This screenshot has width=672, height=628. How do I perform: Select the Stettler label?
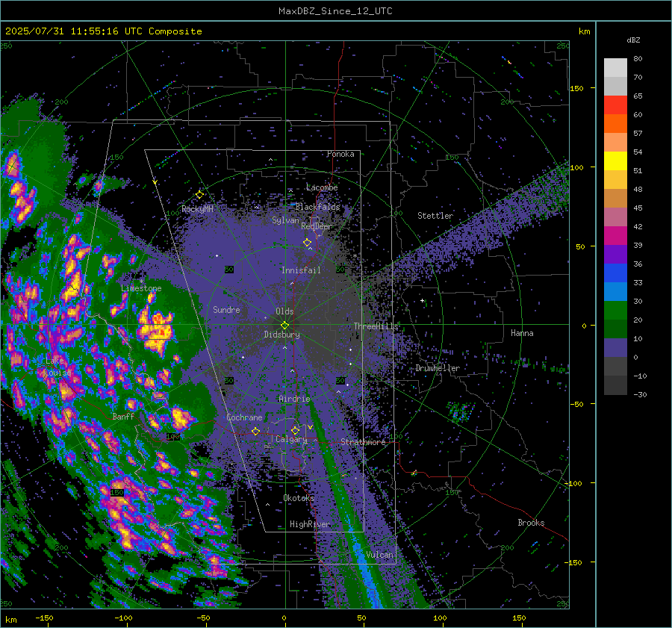pos(435,216)
